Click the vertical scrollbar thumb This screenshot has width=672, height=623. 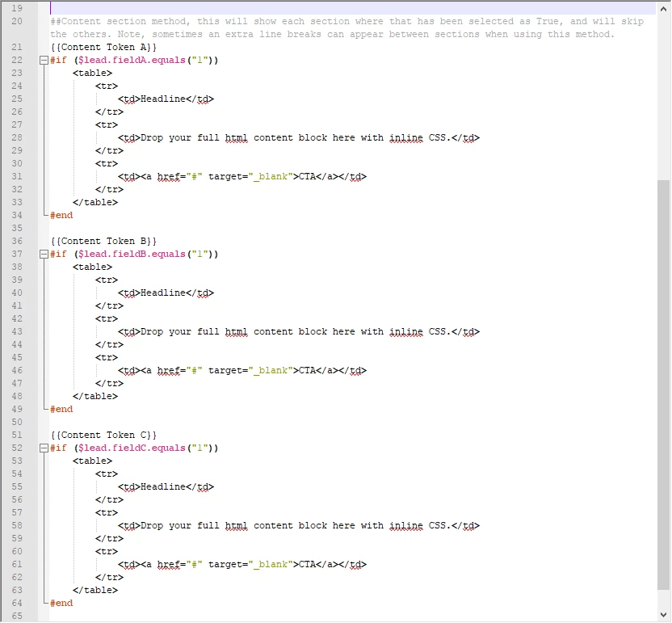click(x=663, y=385)
